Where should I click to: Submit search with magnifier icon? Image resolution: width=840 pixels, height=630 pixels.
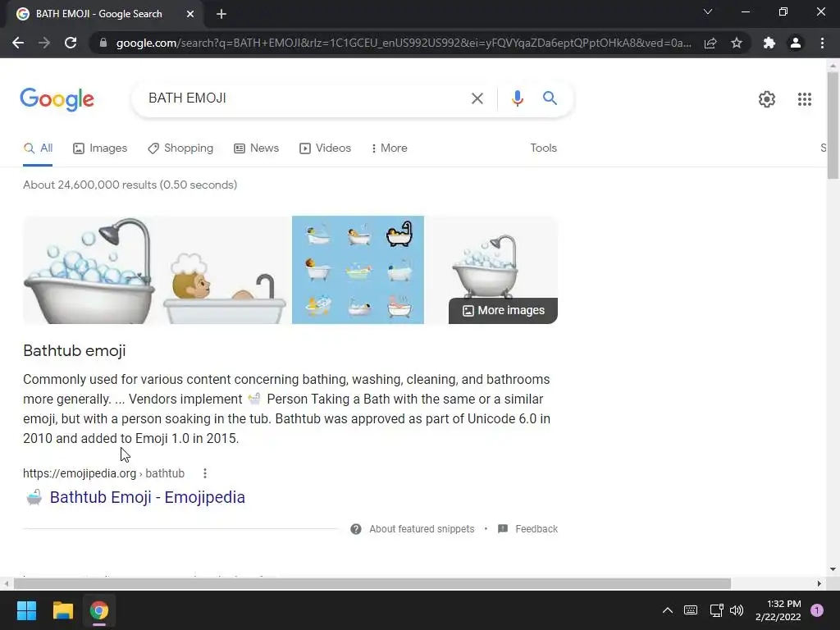550,98
